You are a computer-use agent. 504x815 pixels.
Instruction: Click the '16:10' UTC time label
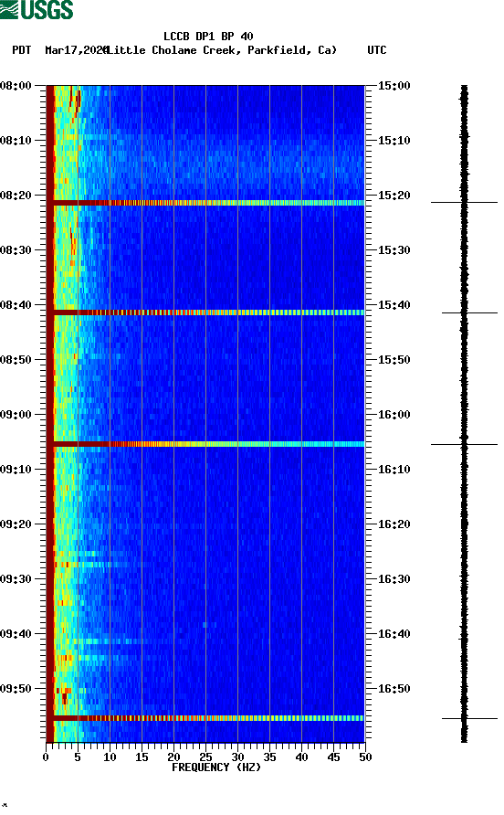pos(394,470)
